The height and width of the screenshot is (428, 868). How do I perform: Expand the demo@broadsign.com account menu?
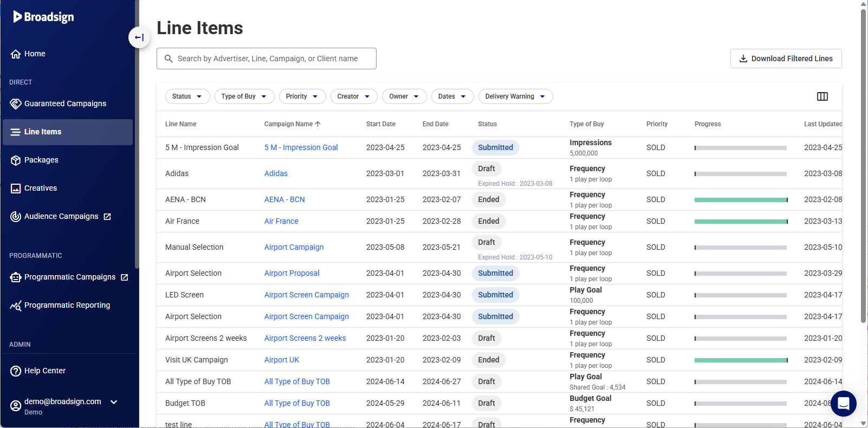(x=114, y=402)
